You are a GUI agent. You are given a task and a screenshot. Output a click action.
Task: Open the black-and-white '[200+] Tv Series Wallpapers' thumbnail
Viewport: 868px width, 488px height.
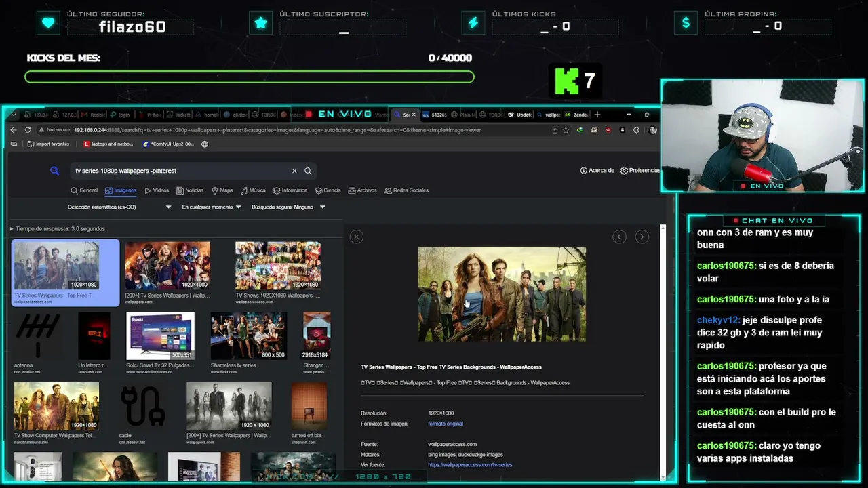229,407
